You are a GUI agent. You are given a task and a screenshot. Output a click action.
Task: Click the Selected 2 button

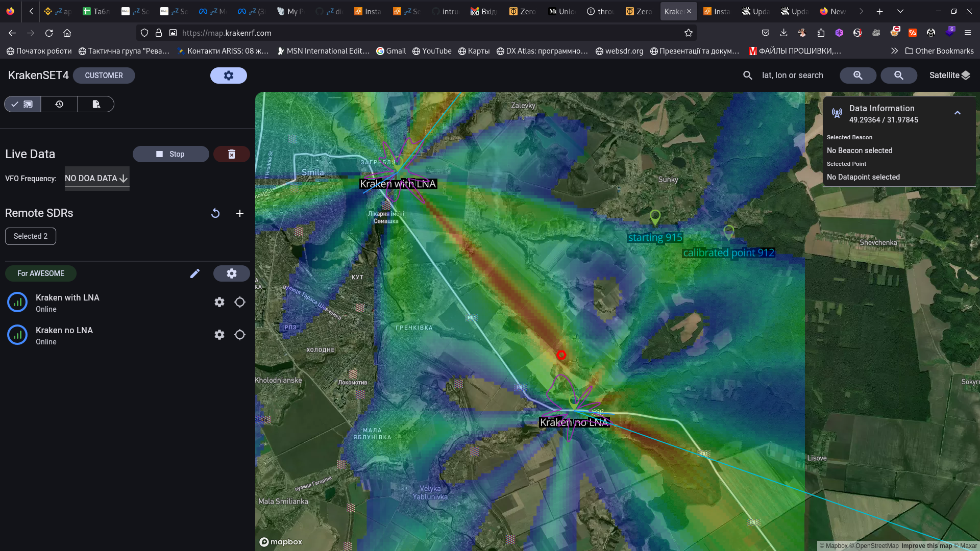click(31, 236)
